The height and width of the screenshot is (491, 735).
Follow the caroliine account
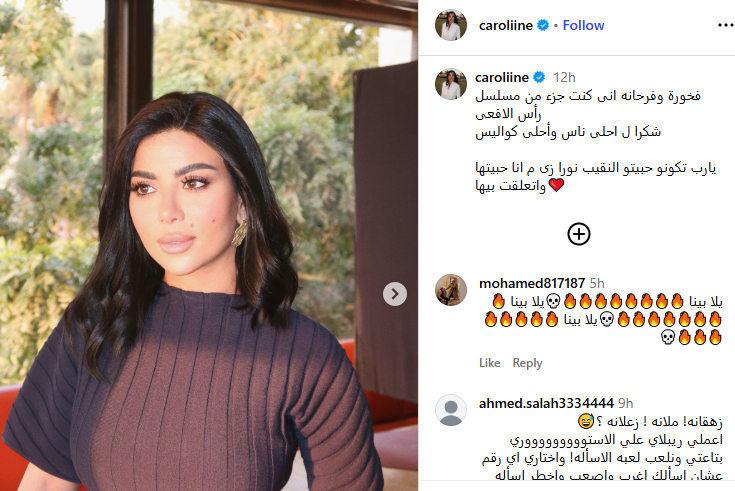[x=583, y=25]
